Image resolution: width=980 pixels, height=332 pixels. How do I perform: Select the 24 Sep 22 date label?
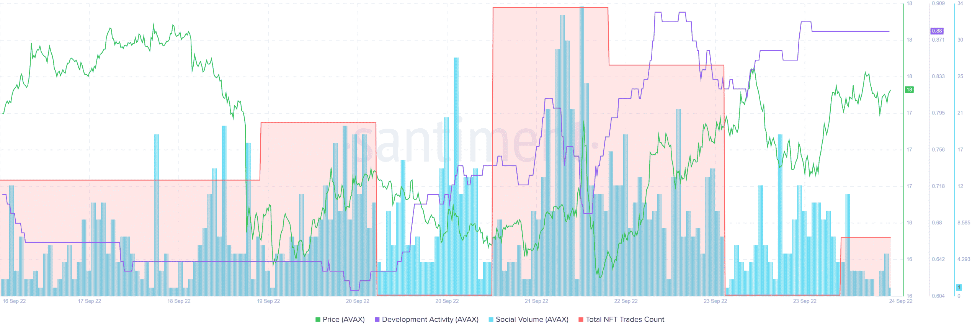(901, 301)
